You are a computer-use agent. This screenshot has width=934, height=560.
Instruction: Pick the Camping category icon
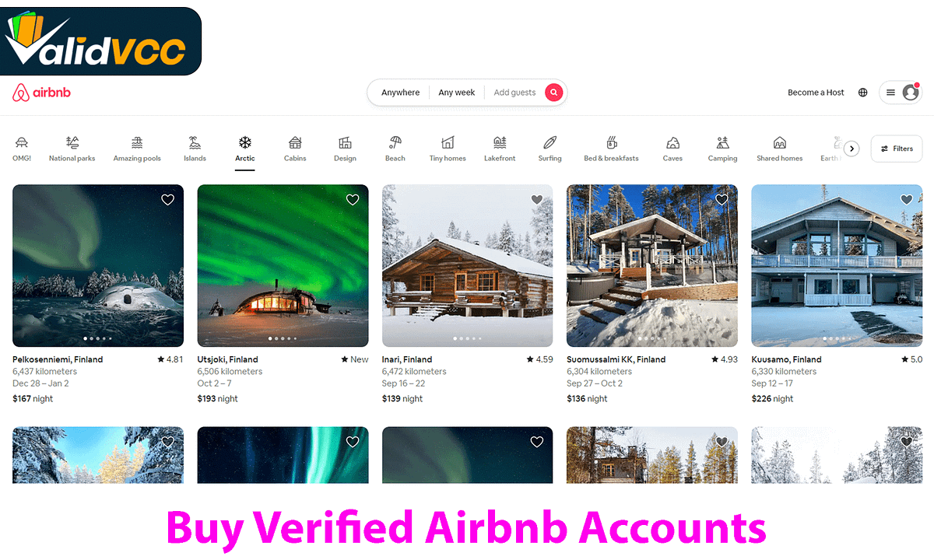(722, 142)
